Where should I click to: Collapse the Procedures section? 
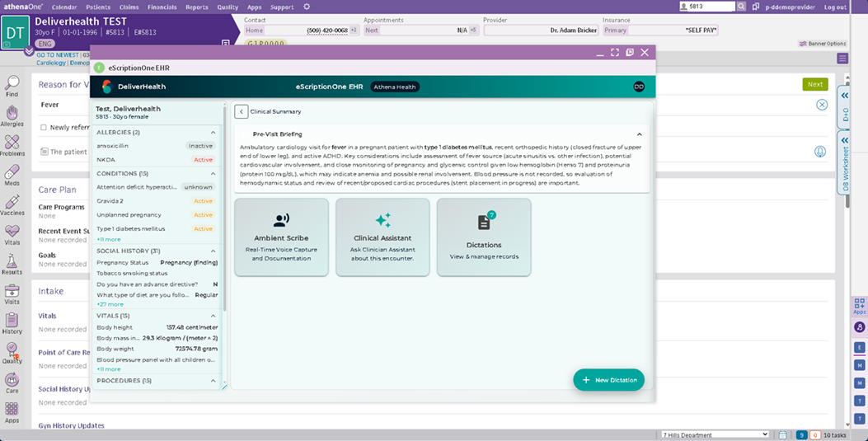coord(213,381)
